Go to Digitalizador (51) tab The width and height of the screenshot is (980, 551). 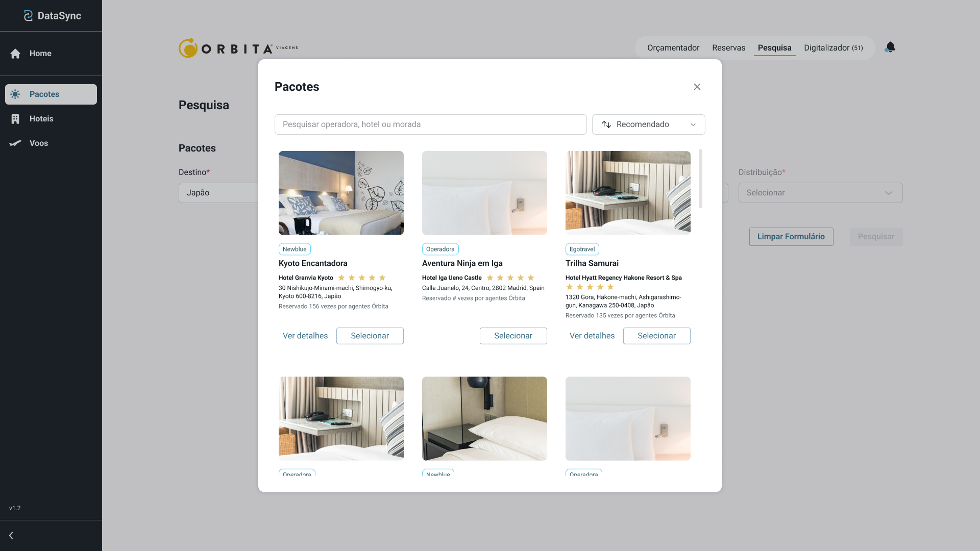point(833,48)
